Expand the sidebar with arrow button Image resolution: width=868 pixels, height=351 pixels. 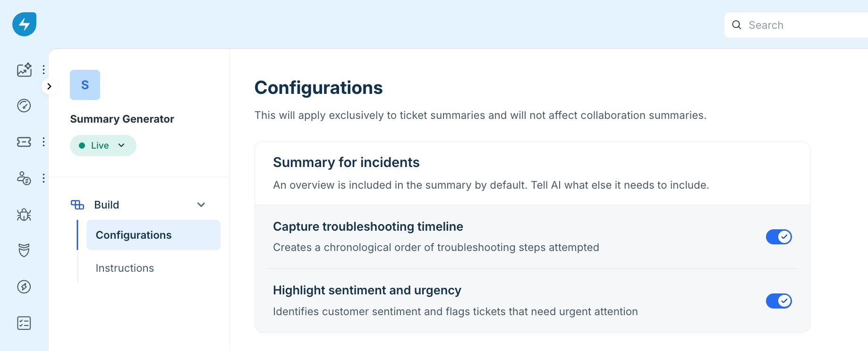(x=49, y=86)
